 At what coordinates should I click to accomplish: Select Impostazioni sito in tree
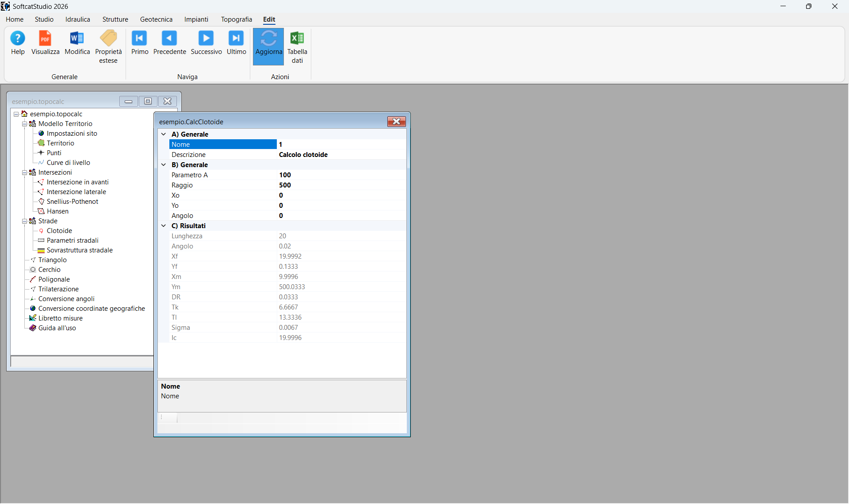[72, 134]
